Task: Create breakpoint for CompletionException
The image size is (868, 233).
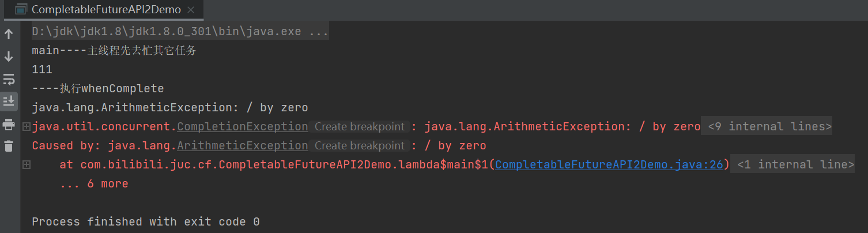Action: pos(360,127)
